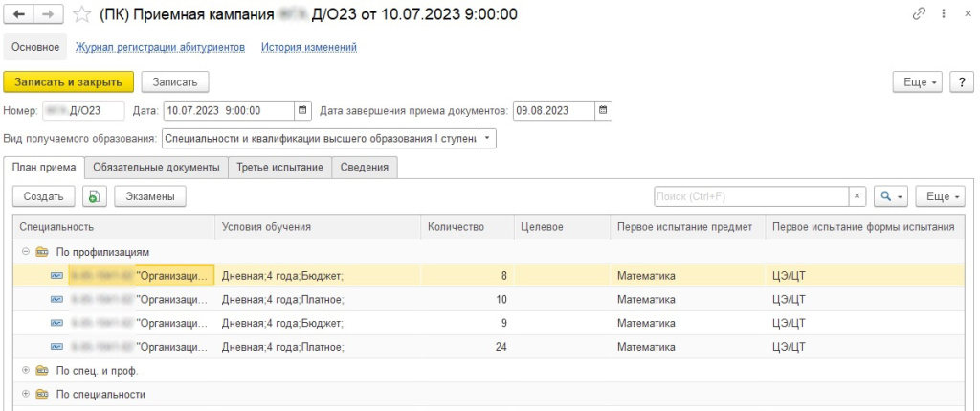The width and height of the screenshot is (980, 411).
Task: Open Вид получаемого образования dropdown
Action: 488,138
